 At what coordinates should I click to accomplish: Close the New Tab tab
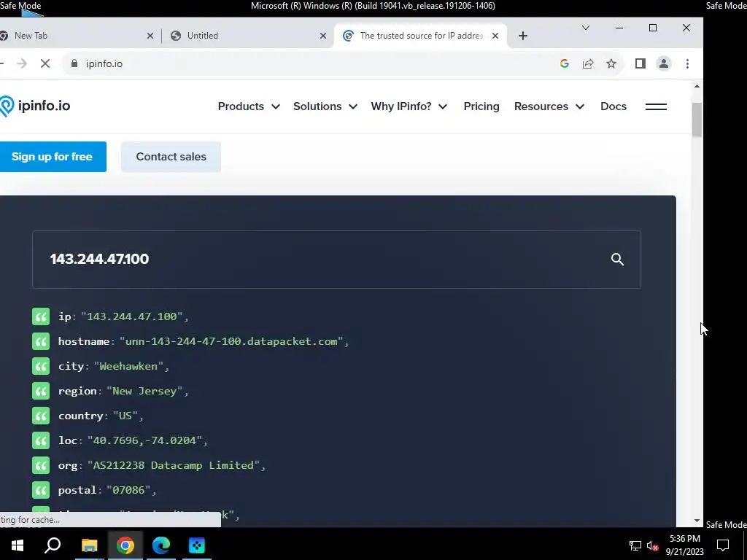point(150,36)
